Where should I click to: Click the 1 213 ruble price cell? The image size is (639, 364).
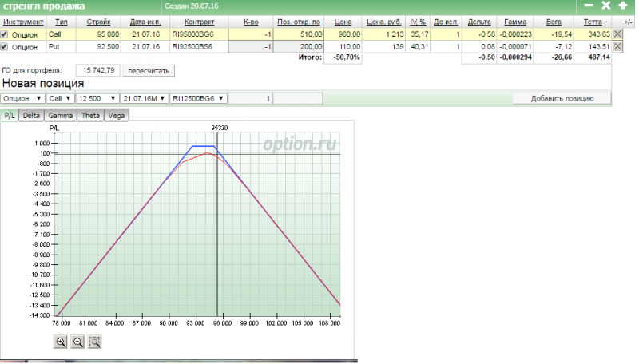pyautogui.click(x=383, y=34)
